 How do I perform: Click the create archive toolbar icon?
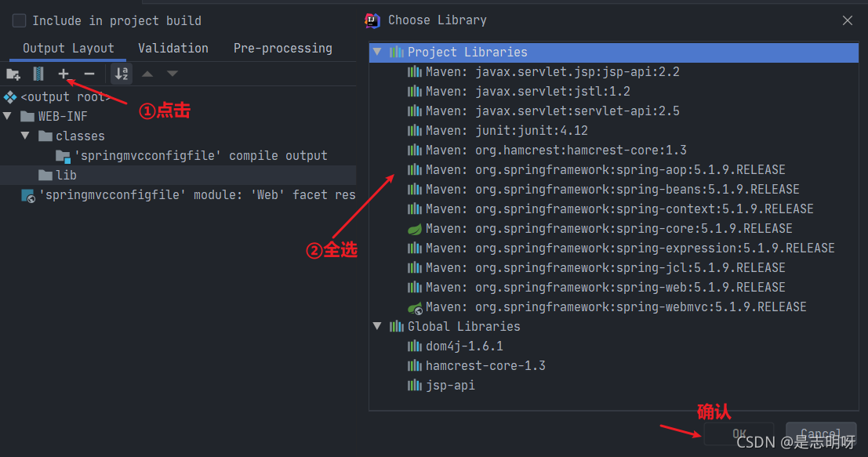[x=38, y=74]
